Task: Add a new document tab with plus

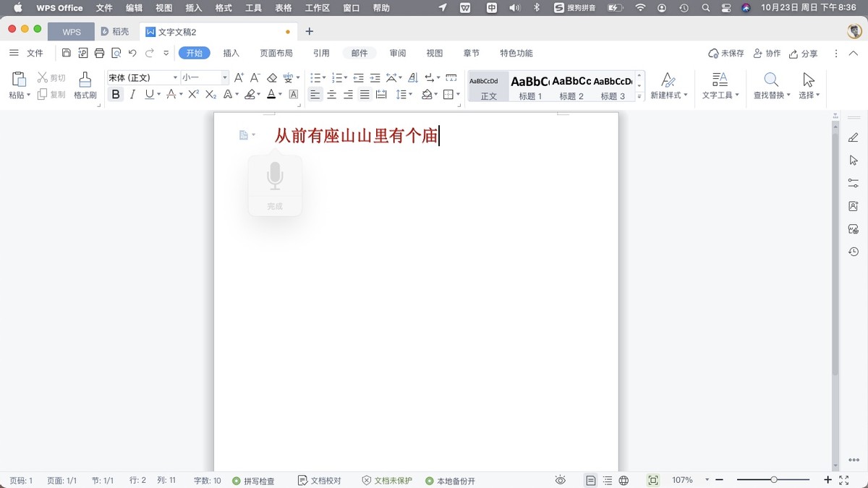Action: 310,32
